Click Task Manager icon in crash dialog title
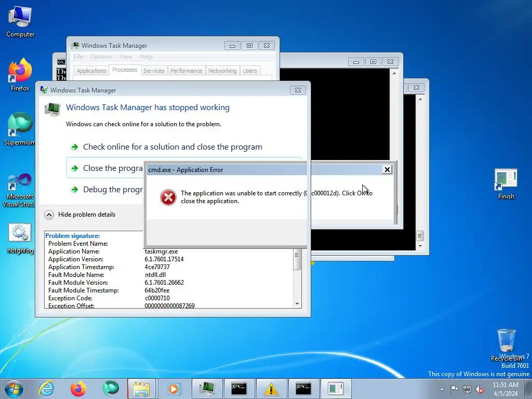 (44, 90)
